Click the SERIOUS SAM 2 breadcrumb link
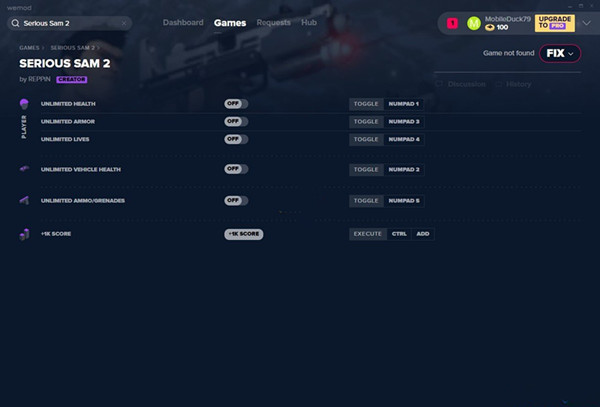The image size is (600, 407). [x=72, y=48]
